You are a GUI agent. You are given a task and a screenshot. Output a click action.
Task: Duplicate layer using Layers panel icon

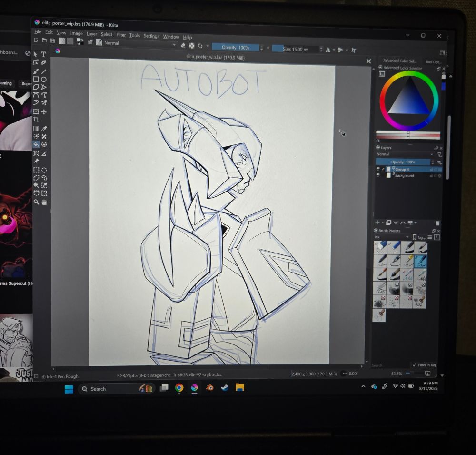pos(388,222)
